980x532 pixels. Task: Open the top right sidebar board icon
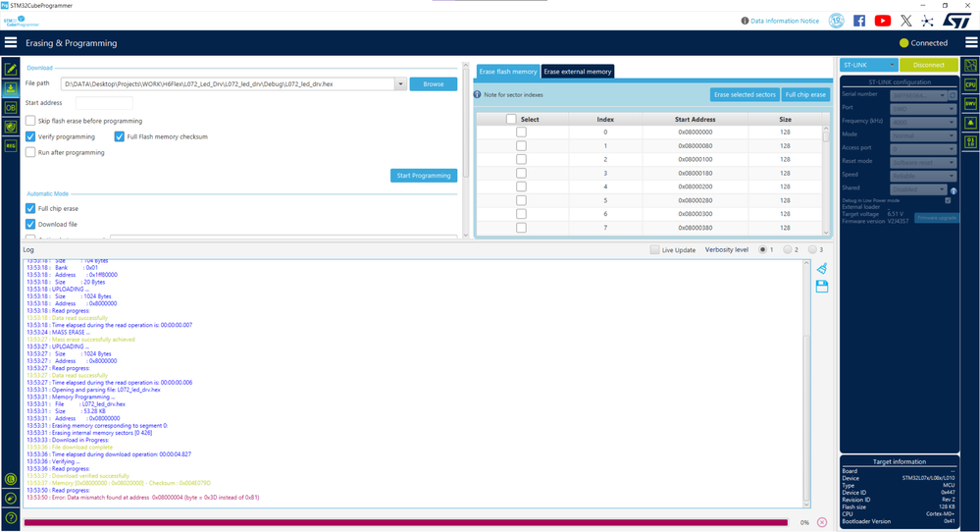tap(970, 65)
